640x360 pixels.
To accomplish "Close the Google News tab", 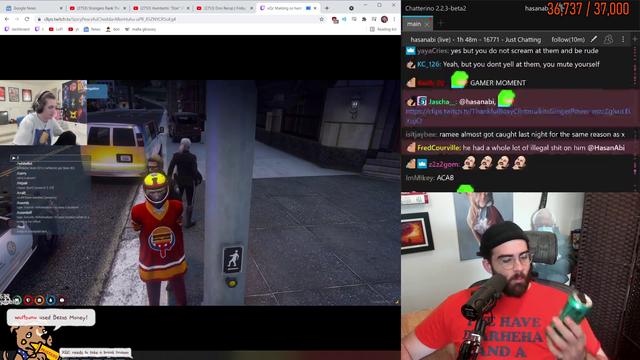I will coord(61,8).
